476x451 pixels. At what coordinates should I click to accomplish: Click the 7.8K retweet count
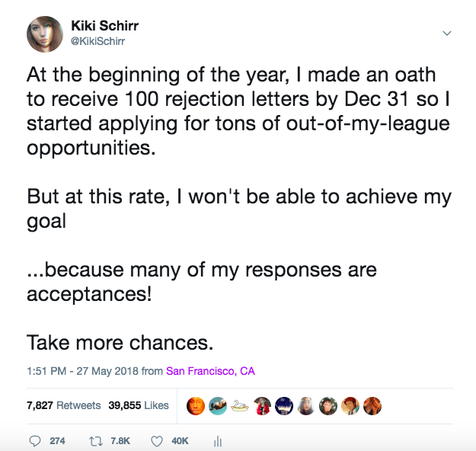click(120, 440)
